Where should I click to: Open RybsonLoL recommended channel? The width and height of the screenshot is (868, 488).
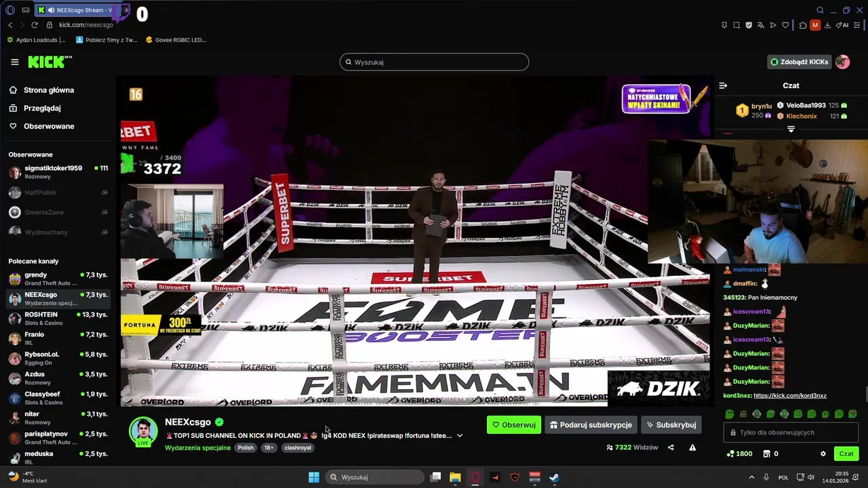coord(58,358)
